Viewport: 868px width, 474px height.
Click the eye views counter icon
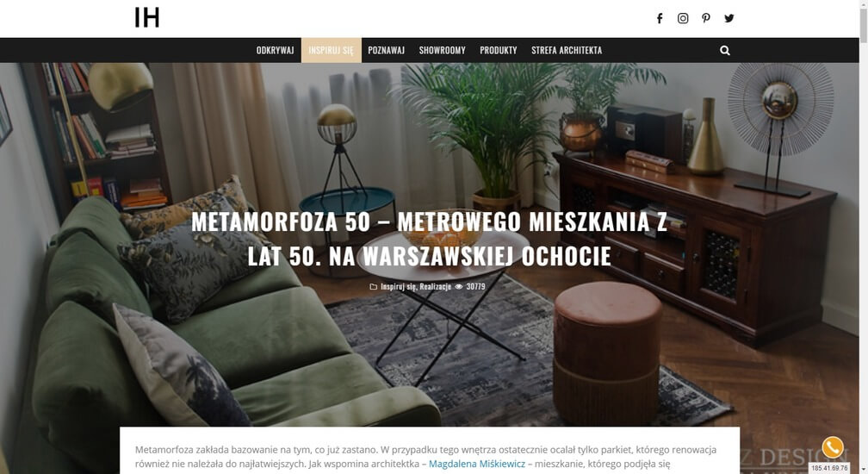pyautogui.click(x=458, y=287)
